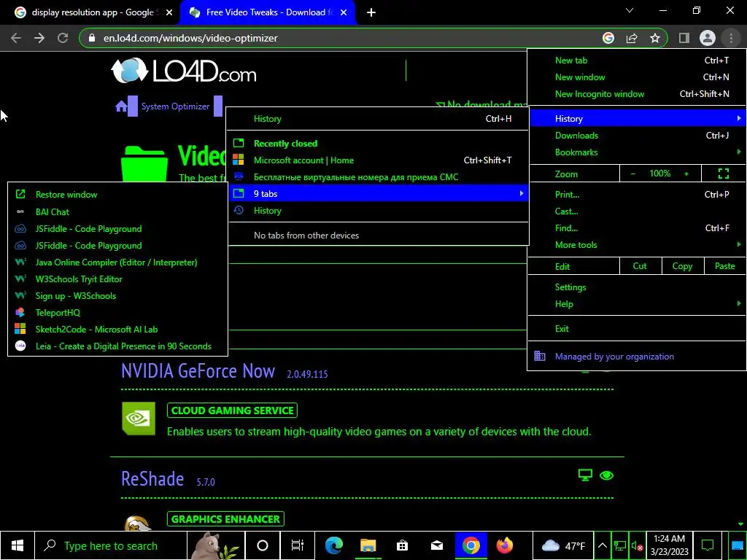747x560 pixels.
Task: Open Cortana circle icon on taskbar
Action: tap(263, 545)
